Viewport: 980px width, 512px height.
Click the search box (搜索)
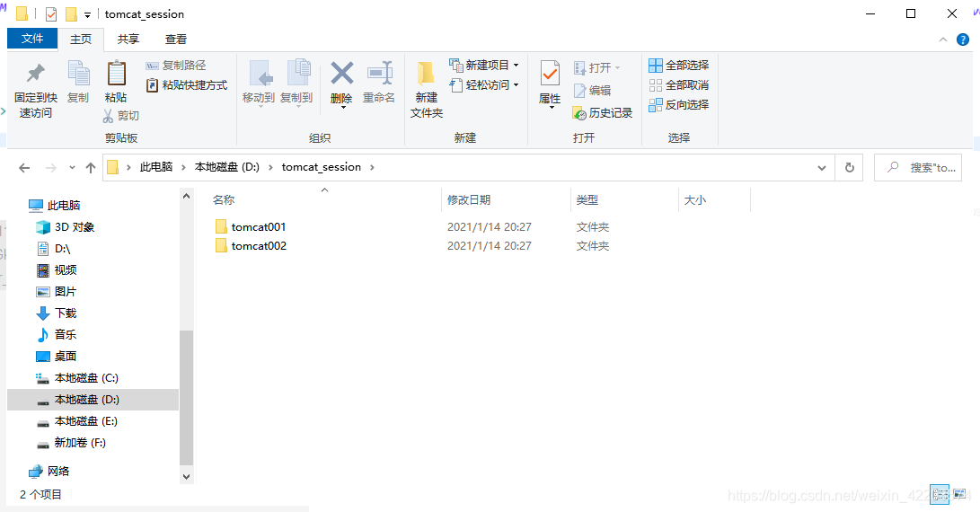click(x=917, y=168)
